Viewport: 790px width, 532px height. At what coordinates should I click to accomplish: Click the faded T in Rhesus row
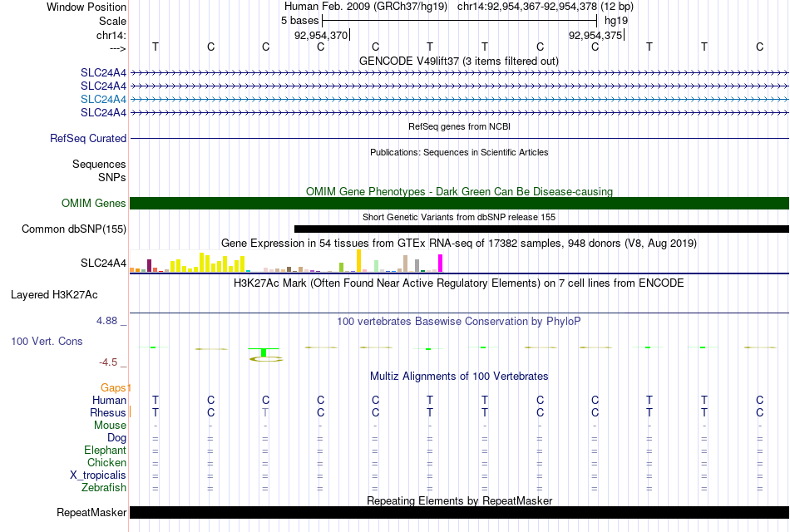265,412
